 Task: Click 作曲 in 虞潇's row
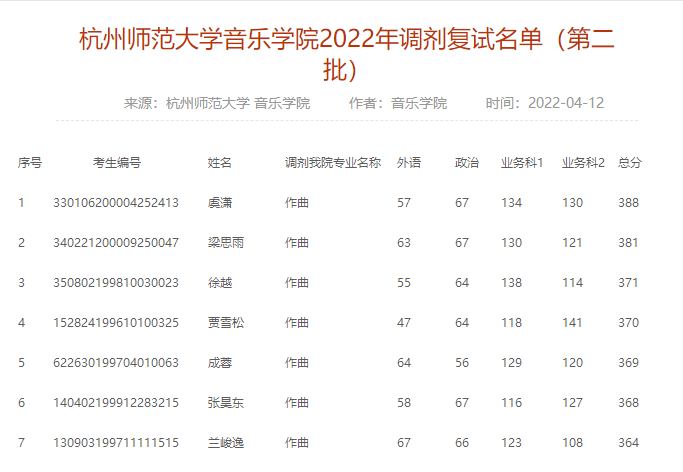297,203
